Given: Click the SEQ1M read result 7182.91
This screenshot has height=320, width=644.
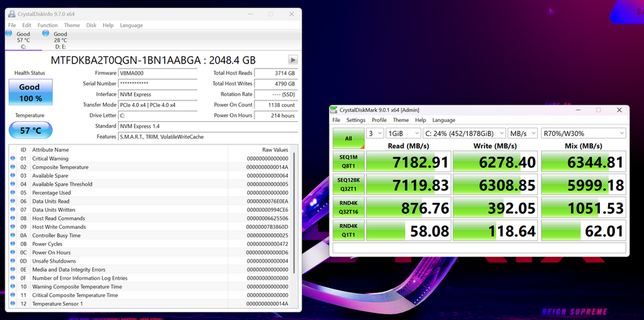Looking at the screenshot, I should [x=409, y=162].
